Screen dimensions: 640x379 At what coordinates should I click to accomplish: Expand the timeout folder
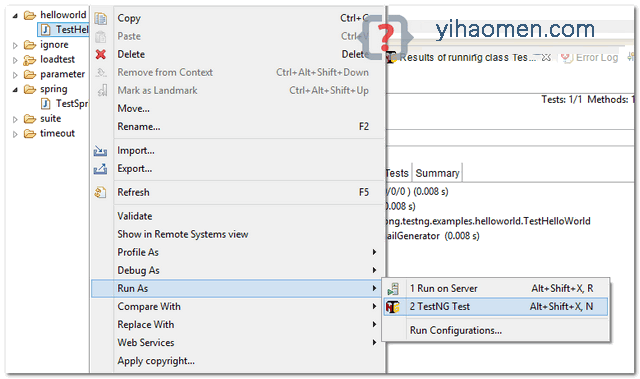pyautogui.click(x=15, y=134)
